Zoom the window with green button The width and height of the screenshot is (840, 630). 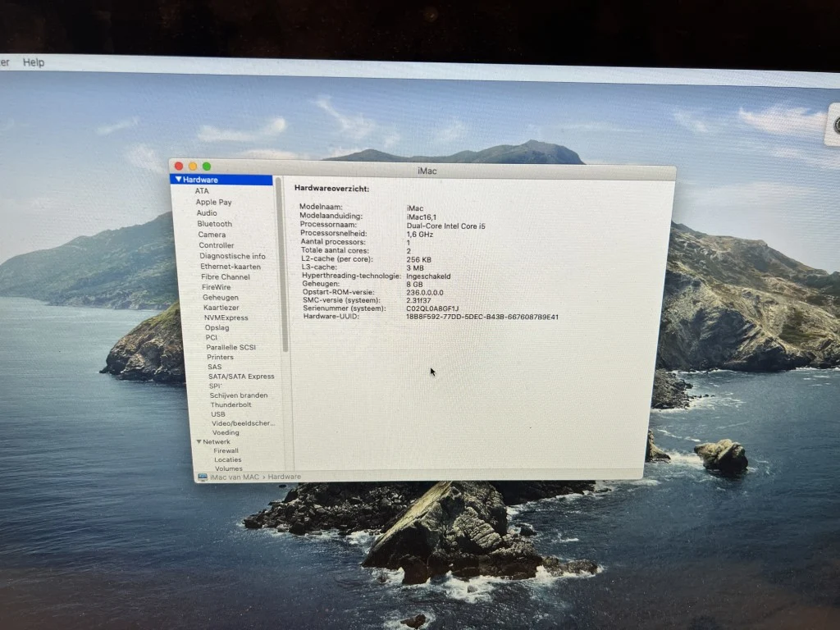point(207,167)
